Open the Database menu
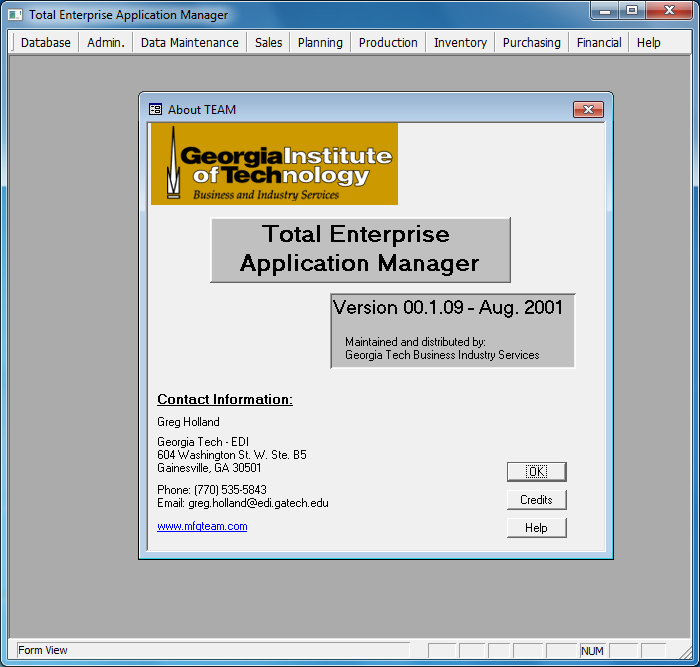This screenshot has width=700, height=667. (x=46, y=42)
